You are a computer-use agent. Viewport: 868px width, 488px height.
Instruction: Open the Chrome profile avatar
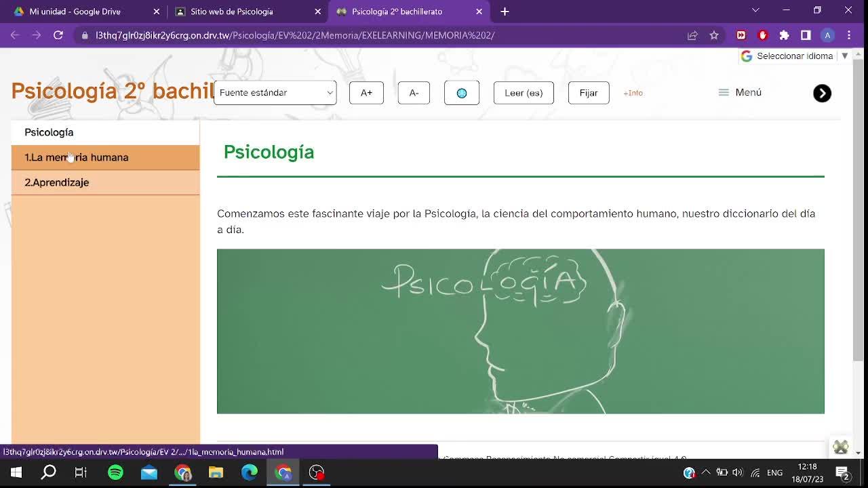[827, 35]
